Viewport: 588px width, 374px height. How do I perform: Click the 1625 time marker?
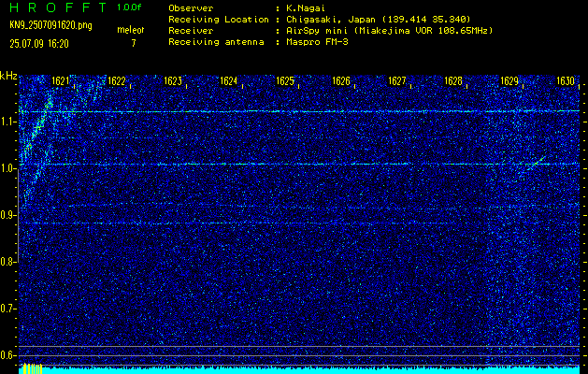point(284,81)
